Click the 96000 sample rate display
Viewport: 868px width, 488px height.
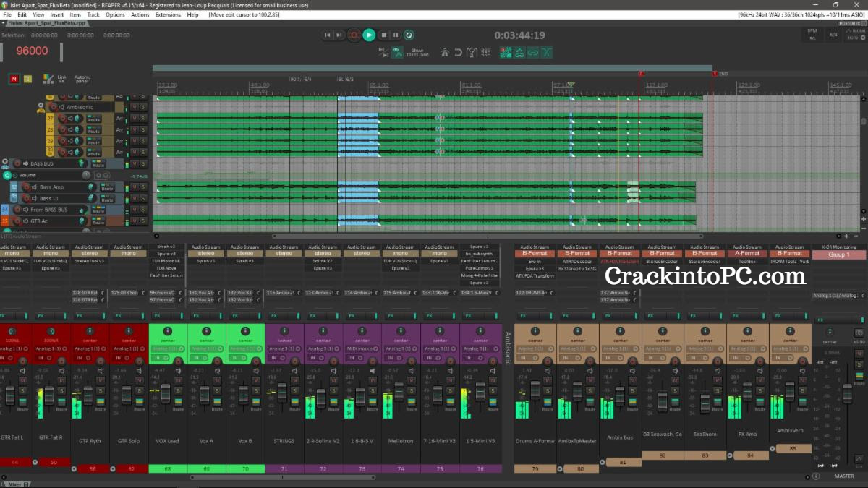[32, 51]
